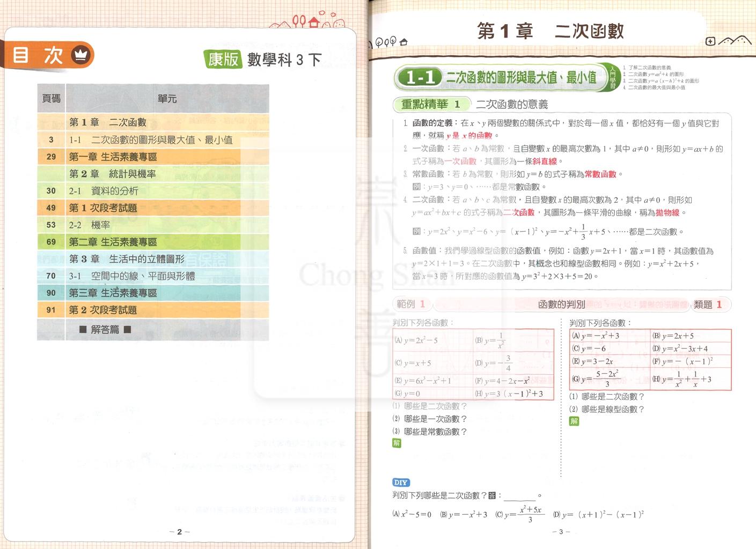Click the red term 斜直線

[x=545, y=161]
